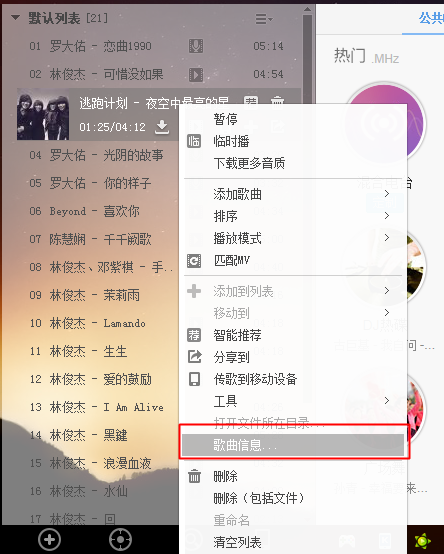Screen dimensions: 444x554
Task: Collapse the 默认列表 playlist triangle
Action: 15,17
